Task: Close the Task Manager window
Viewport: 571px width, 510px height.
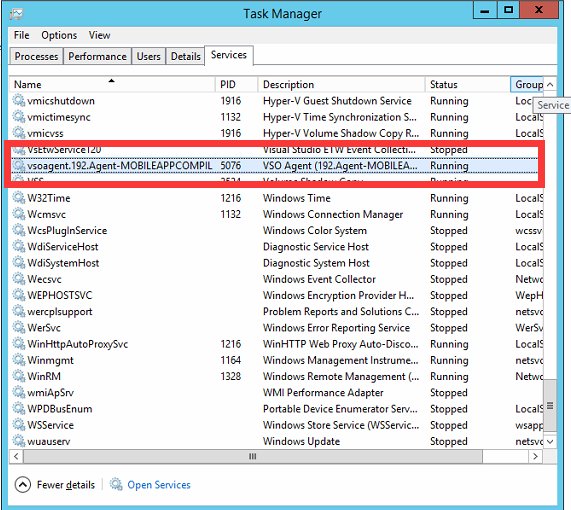Action: 539,10
